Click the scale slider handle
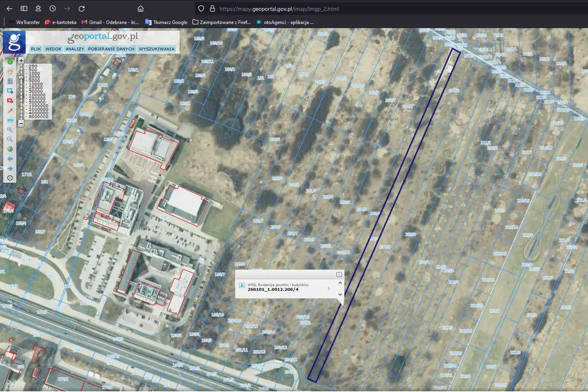The image size is (588, 392). pos(21,77)
